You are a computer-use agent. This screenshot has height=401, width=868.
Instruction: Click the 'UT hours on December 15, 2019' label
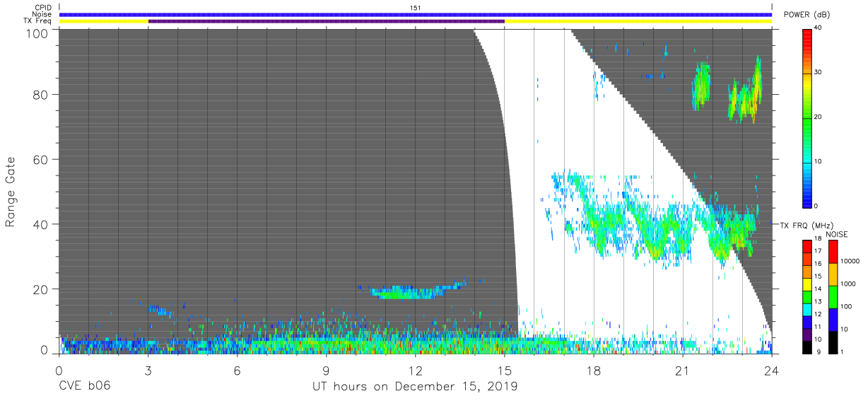tap(416, 387)
